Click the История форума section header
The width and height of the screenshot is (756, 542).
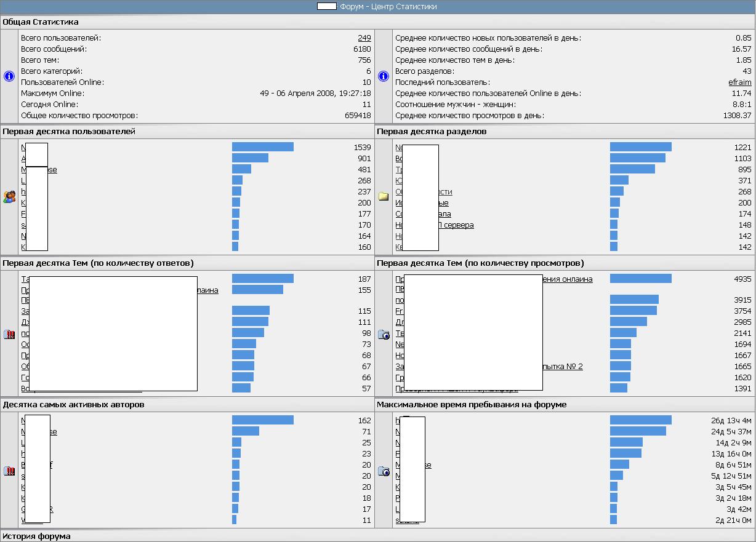[37, 536]
